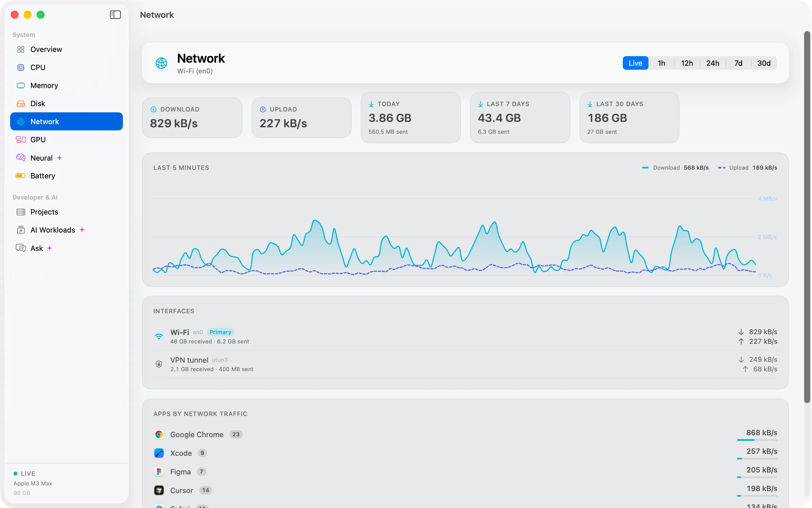Click the 205 kB/s value for Figma

point(762,470)
